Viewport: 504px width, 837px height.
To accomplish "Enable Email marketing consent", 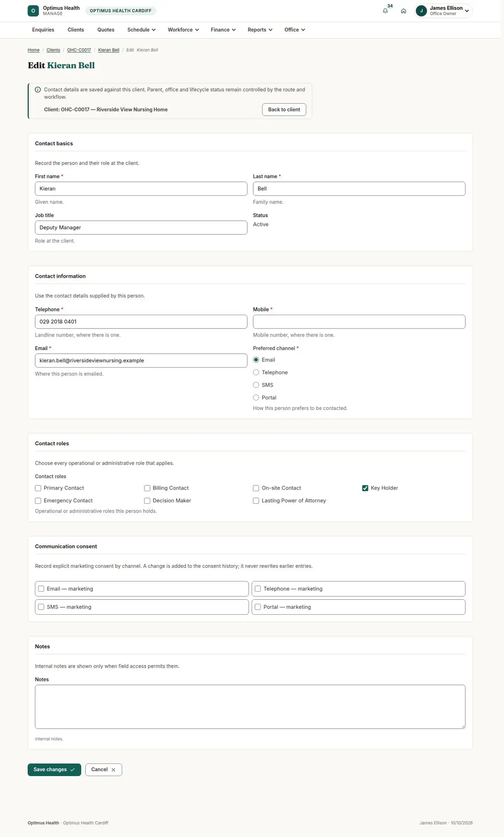I will 41,589.
